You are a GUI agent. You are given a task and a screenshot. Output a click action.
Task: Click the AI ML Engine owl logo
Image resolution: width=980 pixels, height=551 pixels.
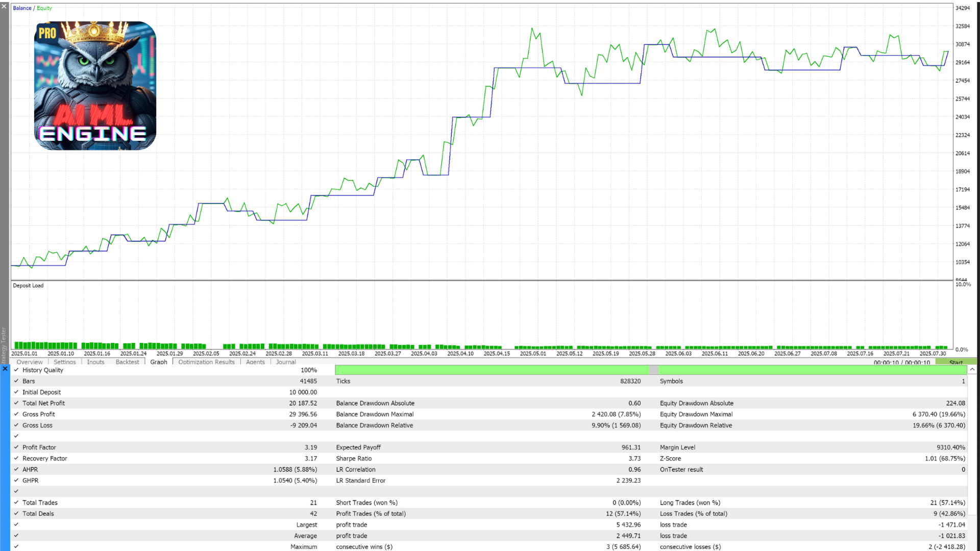coord(95,85)
